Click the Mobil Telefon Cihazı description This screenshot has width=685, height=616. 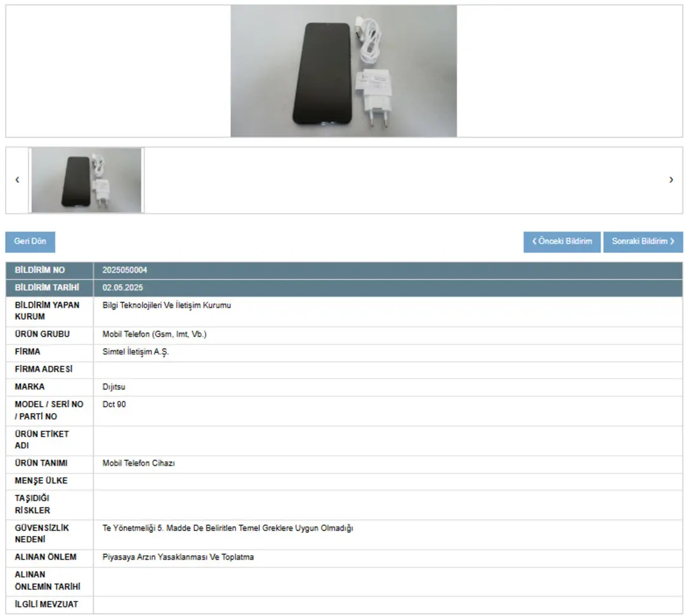click(138, 463)
